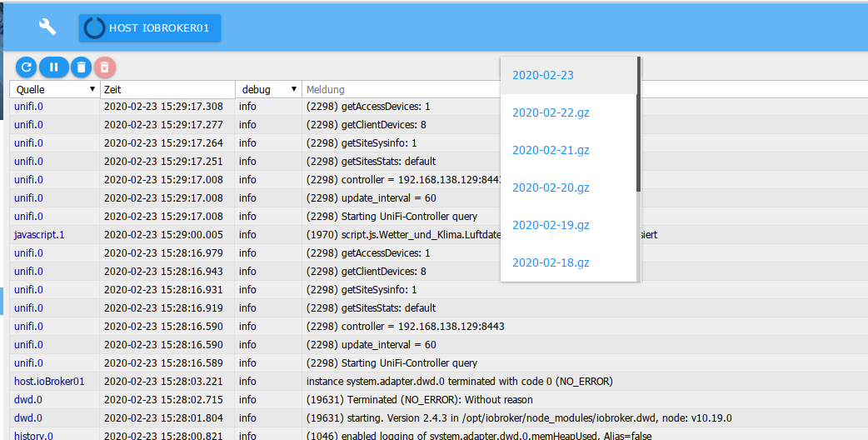Click the red delete log file icon
The width and height of the screenshot is (868, 440).
105,67
